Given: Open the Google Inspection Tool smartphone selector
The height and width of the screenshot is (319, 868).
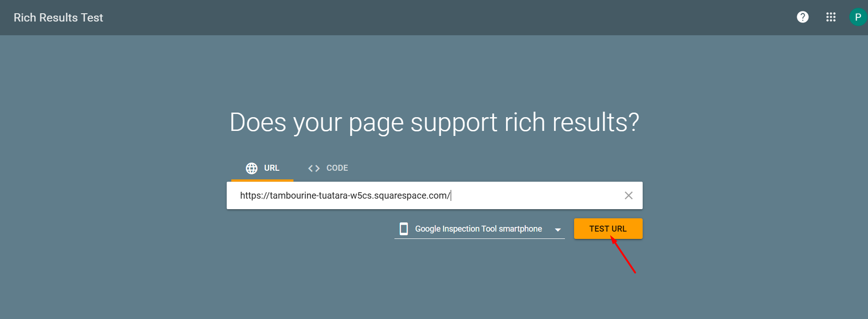Looking at the screenshot, I should tap(478, 229).
